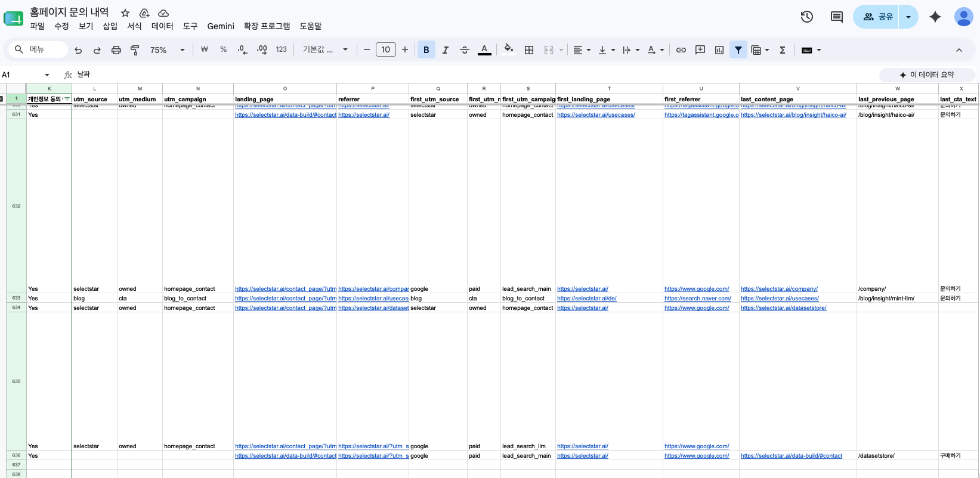Activate the paint format tool
Screen dimensions: 980x478
click(135, 50)
